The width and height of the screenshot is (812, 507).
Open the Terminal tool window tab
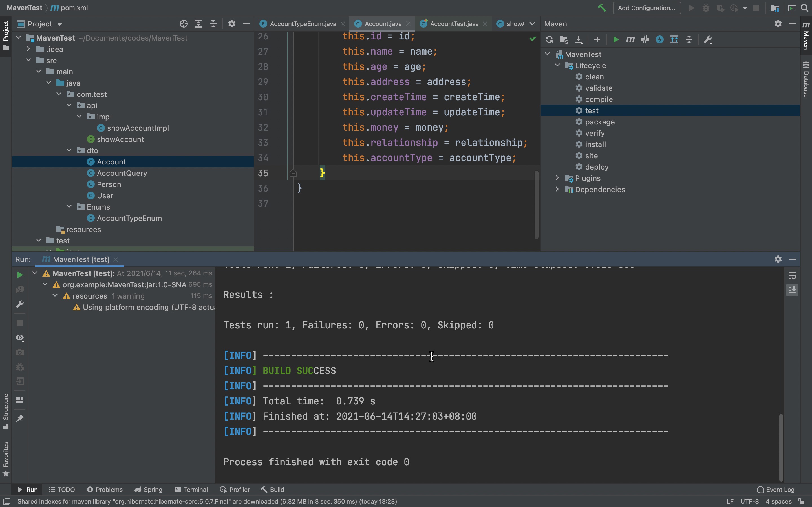pos(191,490)
